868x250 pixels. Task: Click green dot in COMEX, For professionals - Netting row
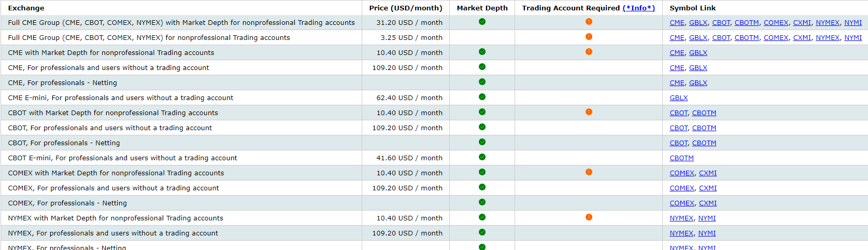[x=482, y=202]
